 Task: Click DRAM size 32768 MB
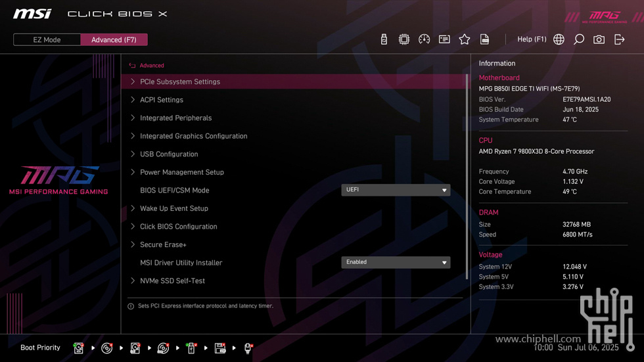[577, 225]
